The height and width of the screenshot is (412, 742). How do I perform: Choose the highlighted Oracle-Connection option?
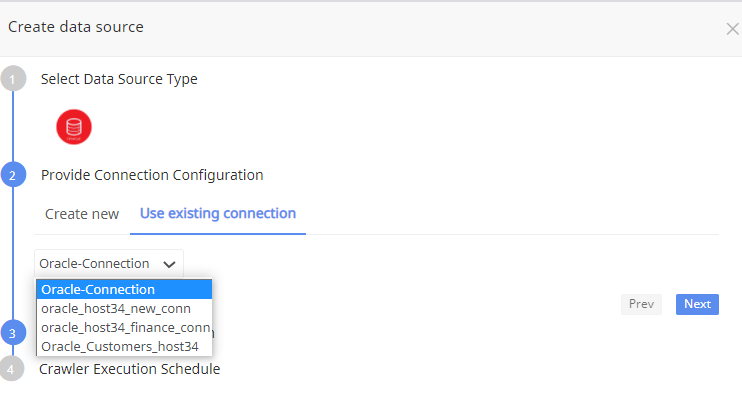pos(124,289)
